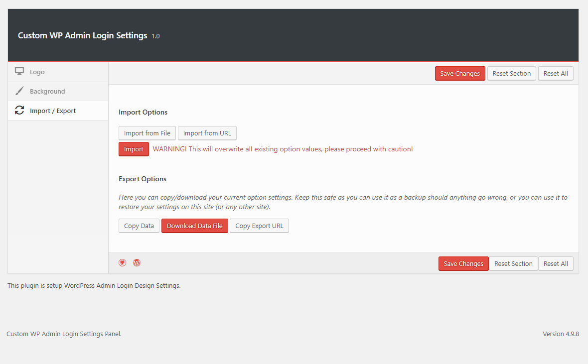Switch to the Background tab

58,92
